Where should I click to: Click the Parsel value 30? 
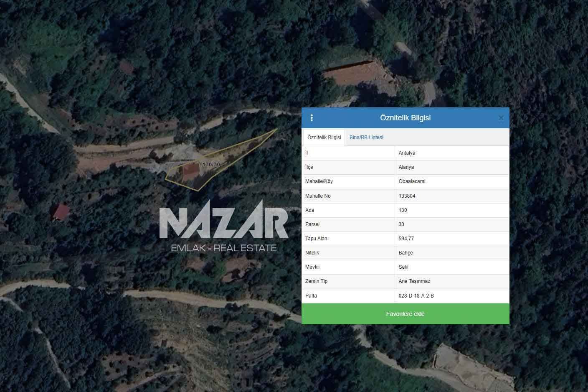(401, 224)
